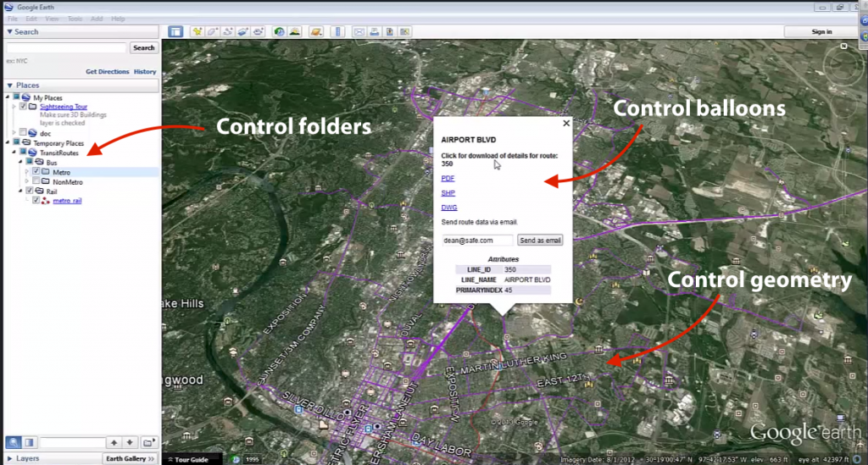868x465 pixels.
Task: Toggle the TransitRoutes checkbox
Action: (x=23, y=152)
